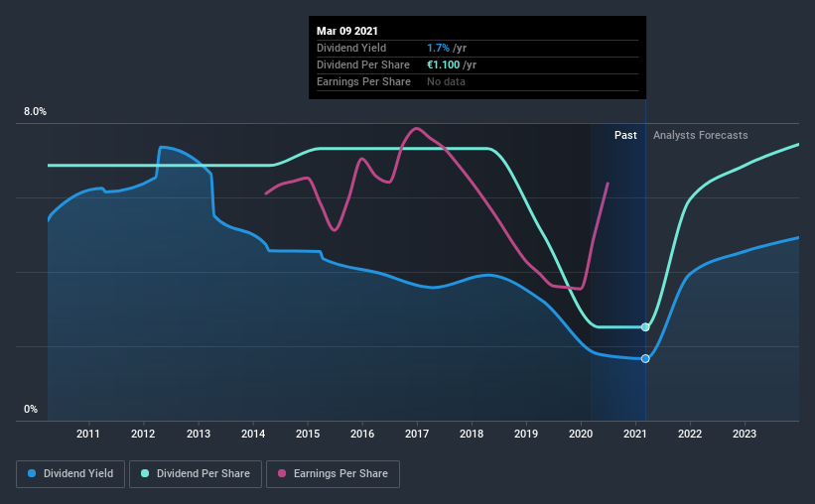Click the pink dot in Earnings Per Share legend
815x504 pixels.
pyautogui.click(x=282, y=473)
